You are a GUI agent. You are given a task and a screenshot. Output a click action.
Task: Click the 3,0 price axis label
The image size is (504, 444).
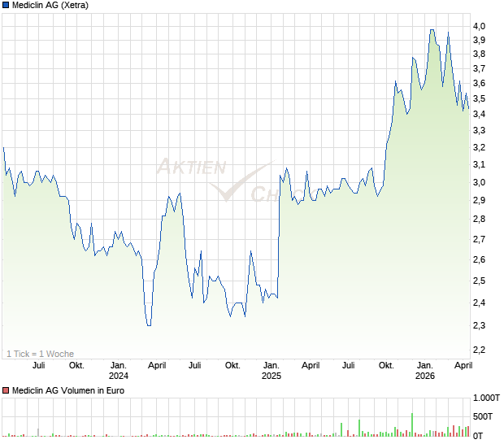coord(479,182)
